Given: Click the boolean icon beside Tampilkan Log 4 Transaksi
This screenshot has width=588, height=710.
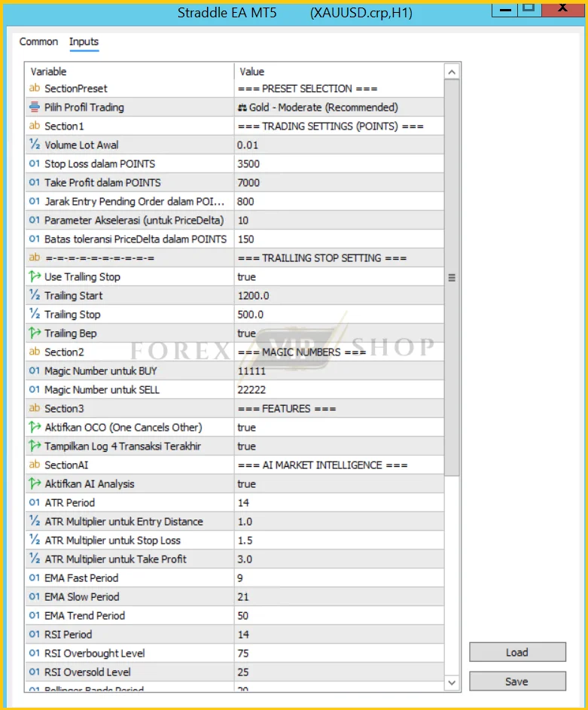Looking at the screenshot, I should pos(35,446).
